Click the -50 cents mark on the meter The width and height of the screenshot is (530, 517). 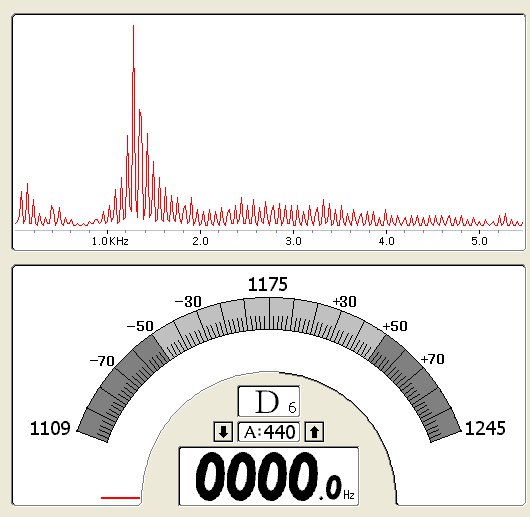point(140,326)
